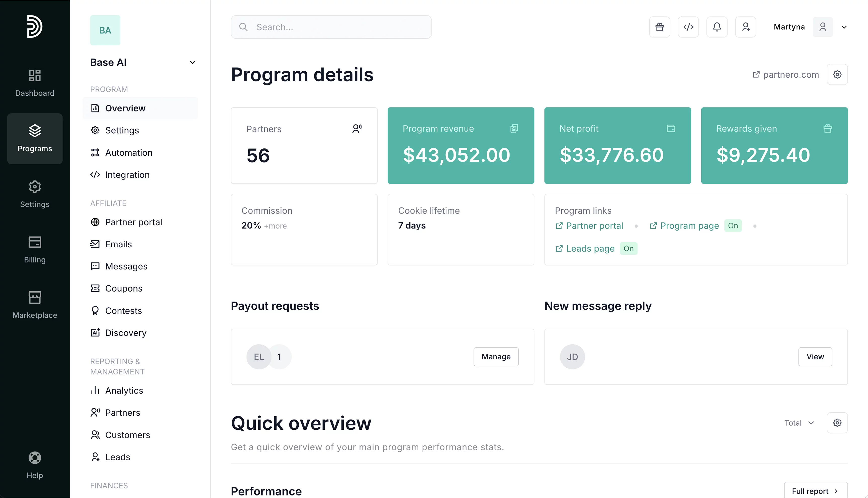Click the gift rewards icon in header
This screenshot has width=868, height=498.
point(659,27)
